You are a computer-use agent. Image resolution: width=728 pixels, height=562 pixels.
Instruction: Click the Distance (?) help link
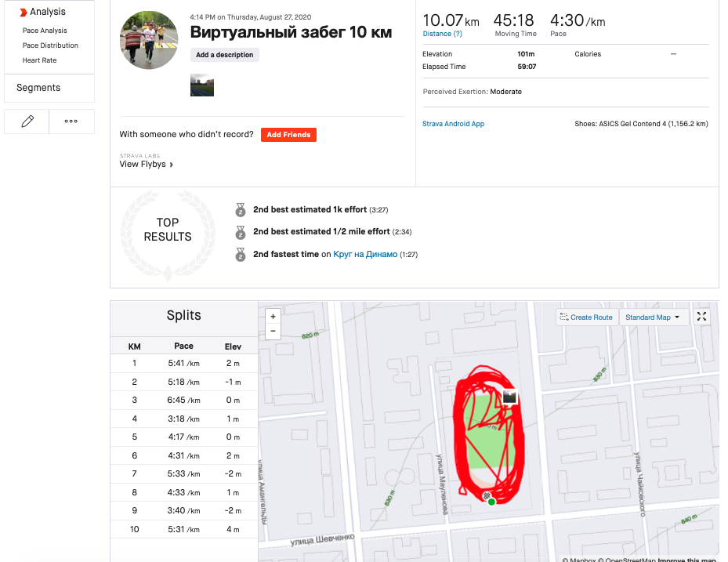(x=442, y=34)
